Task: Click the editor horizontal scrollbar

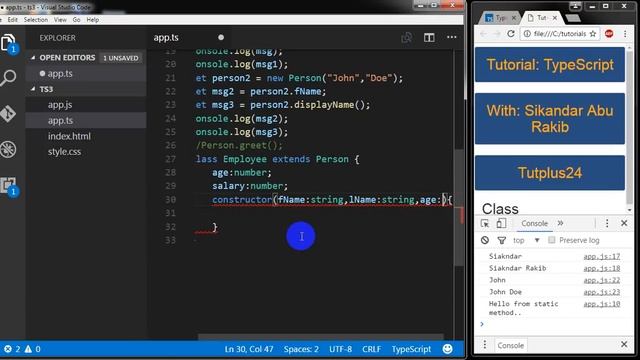Action: point(320,337)
